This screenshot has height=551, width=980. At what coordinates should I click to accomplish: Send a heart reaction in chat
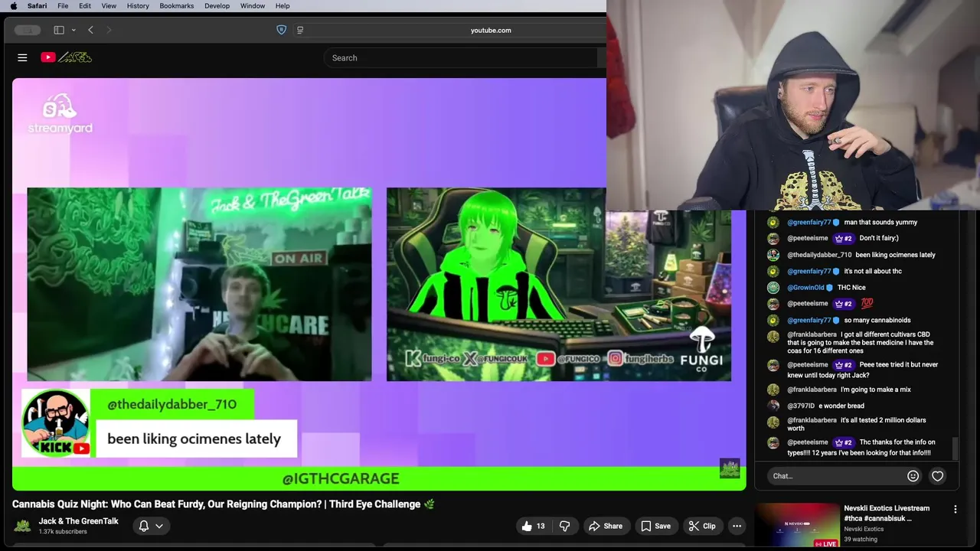(x=937, y=476)
